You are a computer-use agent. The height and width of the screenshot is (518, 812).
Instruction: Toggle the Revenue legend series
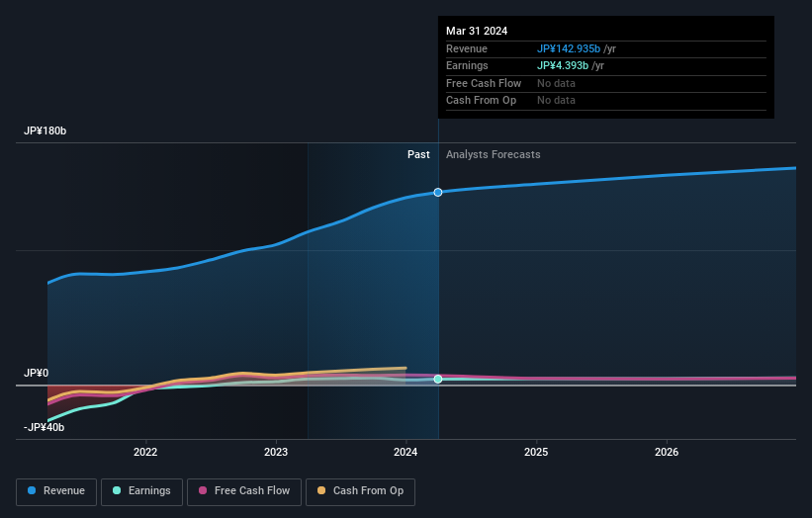56,491
